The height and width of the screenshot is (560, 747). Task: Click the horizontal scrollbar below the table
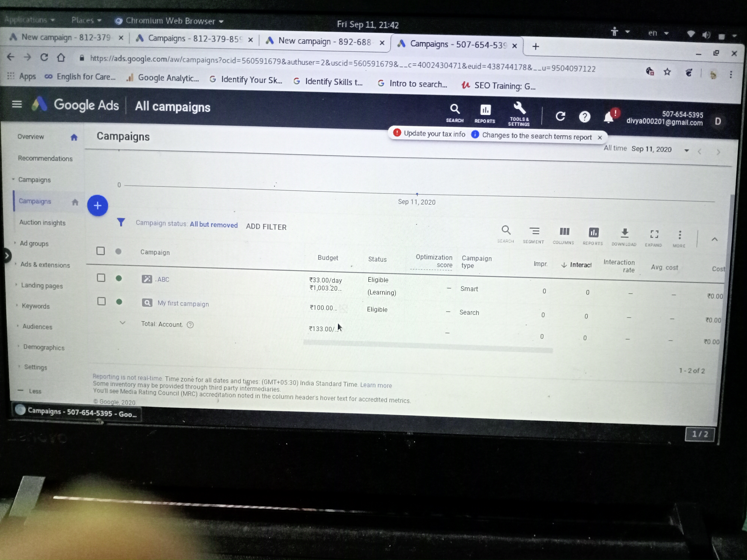click(x=428, y=346)
